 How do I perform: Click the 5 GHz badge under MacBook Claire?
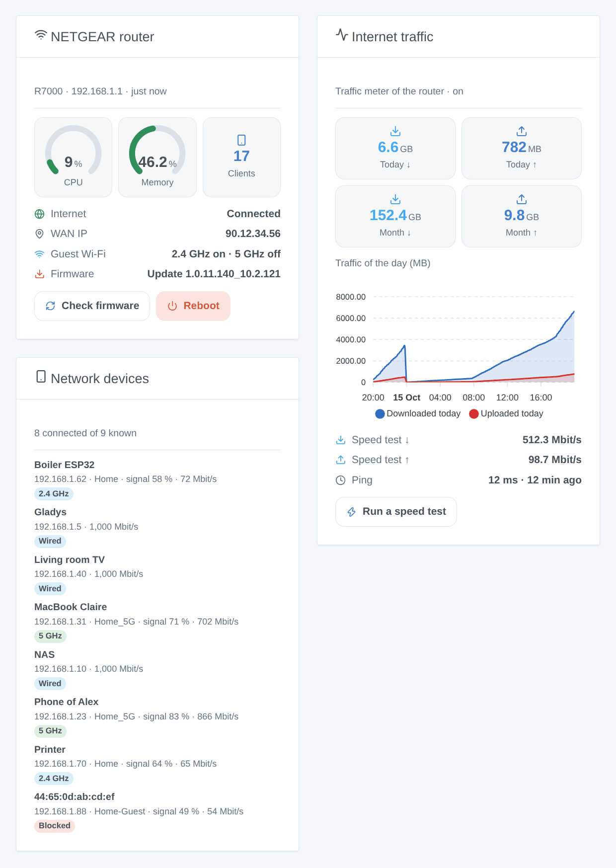50,636
